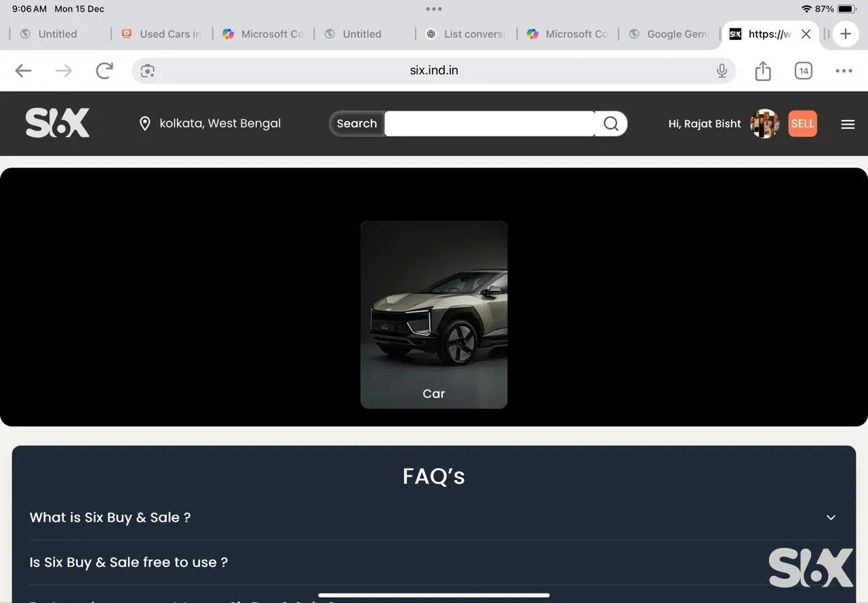Tap the microphone icon in address bar
The width and height of the screenshot is (868, 603).
pyautogui.click(x=722, y=71)
